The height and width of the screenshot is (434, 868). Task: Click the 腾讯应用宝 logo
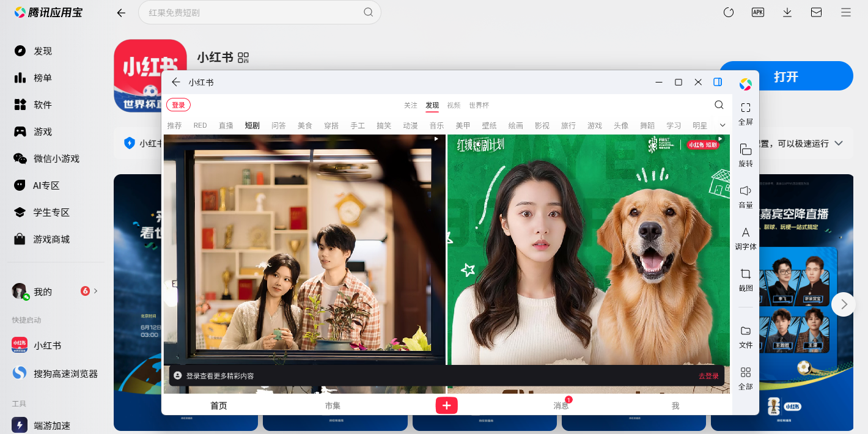[x=48, y=12]
